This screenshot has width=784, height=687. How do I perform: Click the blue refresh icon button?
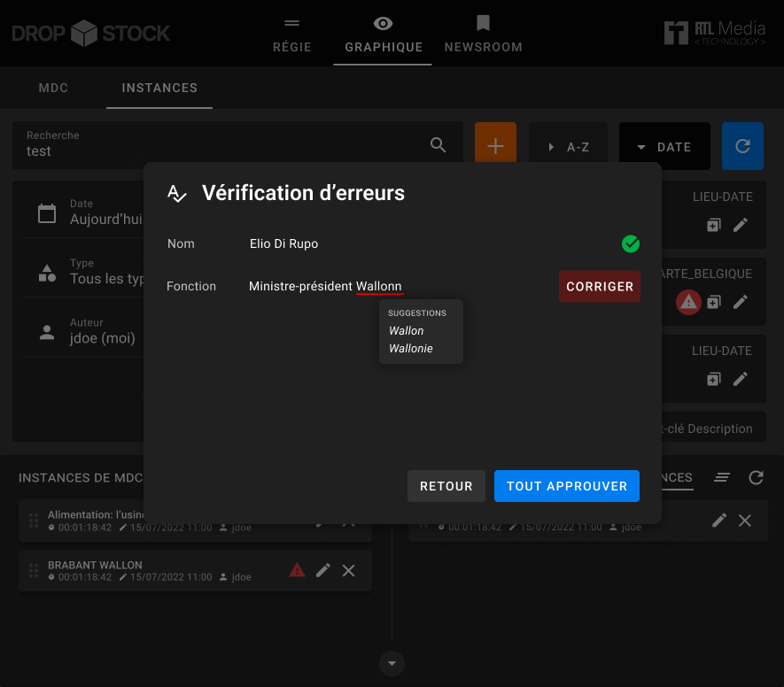[x=742, y=146]
